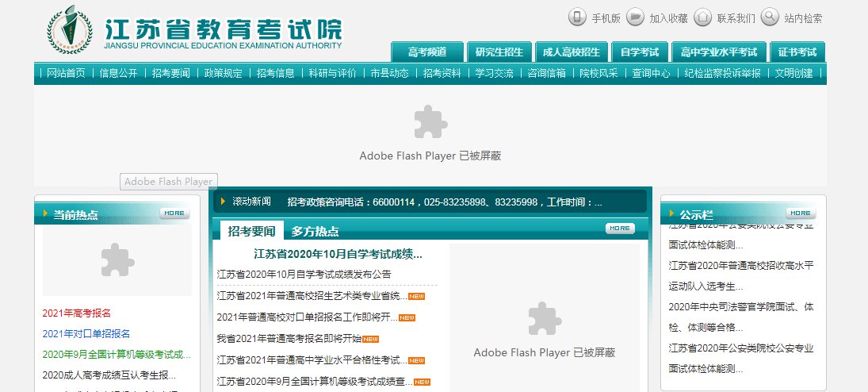Open 信息公开 in navigation bar
Image resolution: width=868 pixels, height=392 pixels.
pyautogui.click(x=118, y=73)
